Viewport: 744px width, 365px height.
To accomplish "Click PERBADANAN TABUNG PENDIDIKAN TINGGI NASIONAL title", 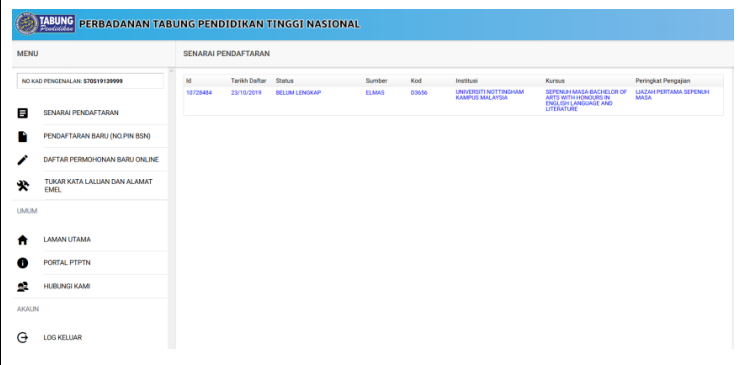I will click(x=219, y=24).
